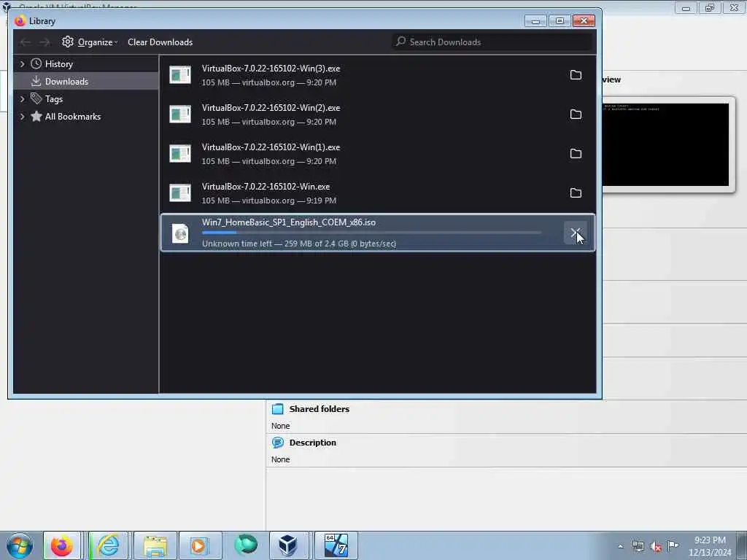
Task: Select VirtualBox-7.0.22-165102-Win.exe file name
Action: (266, 187)
